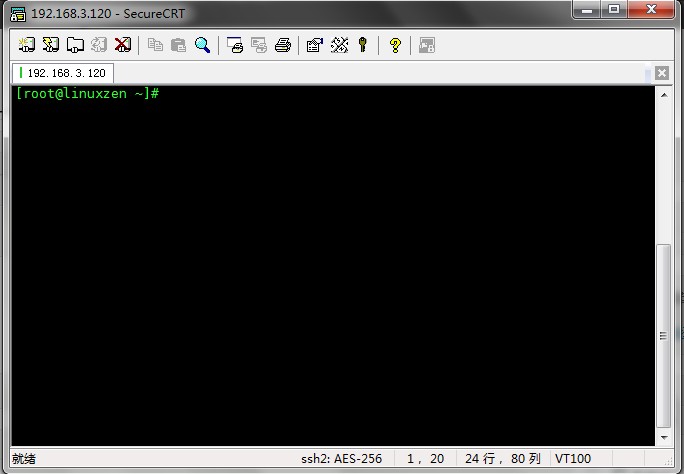Image resolution: width=684 pixels, height=474 pixels.
Task: Click the grayed Reconnect toolbar icon
Action: click(99, 44)
